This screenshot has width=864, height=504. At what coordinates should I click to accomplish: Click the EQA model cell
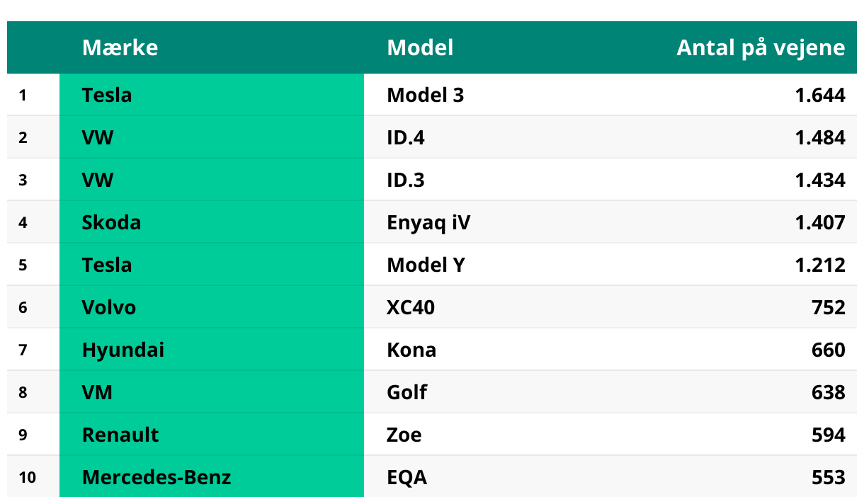pyautogui.click(x=407, y=477)
